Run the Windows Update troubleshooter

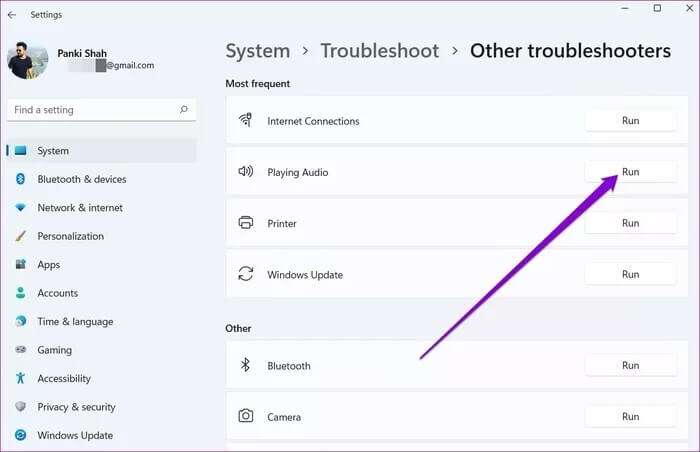(630, 274)
